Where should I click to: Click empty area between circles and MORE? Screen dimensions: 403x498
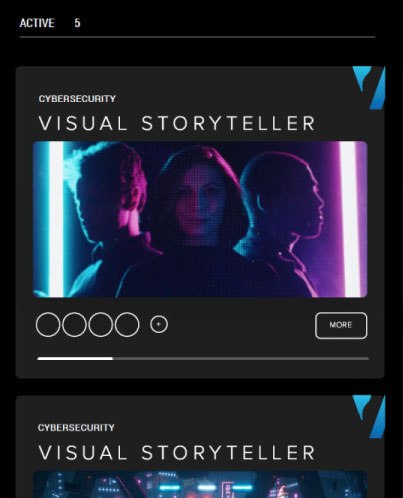242,325
